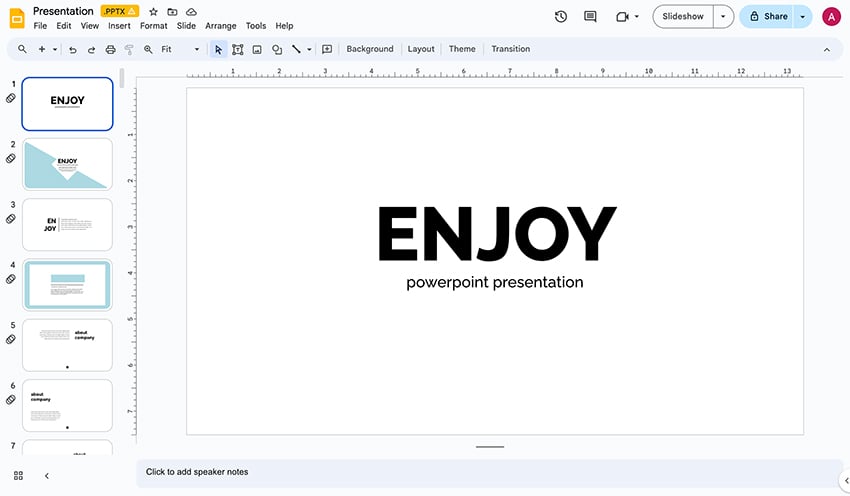Open the Arrange menu

click(220, 26)
